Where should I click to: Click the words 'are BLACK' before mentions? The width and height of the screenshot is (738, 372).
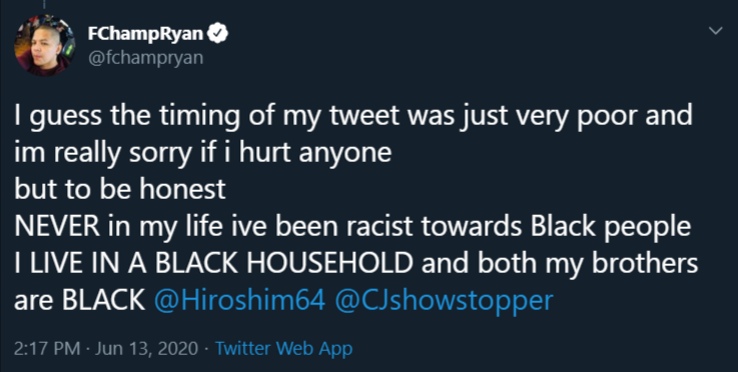coord(80,302)
